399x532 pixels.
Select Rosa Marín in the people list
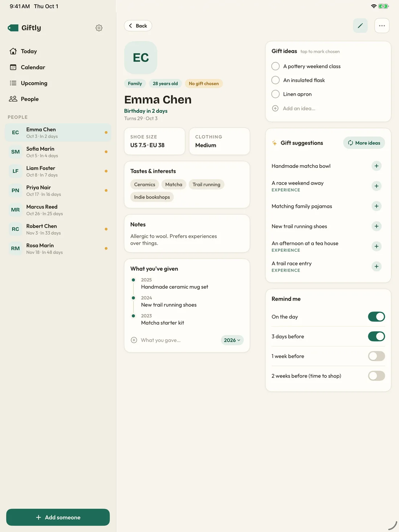58,249
